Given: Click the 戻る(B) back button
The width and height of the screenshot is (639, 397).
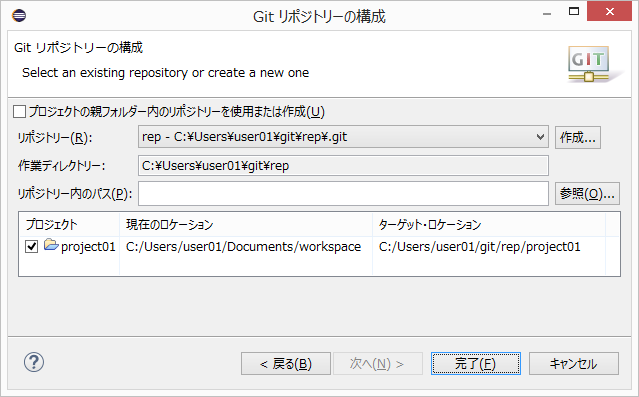Looking at the screenshot, I should 286,364.
